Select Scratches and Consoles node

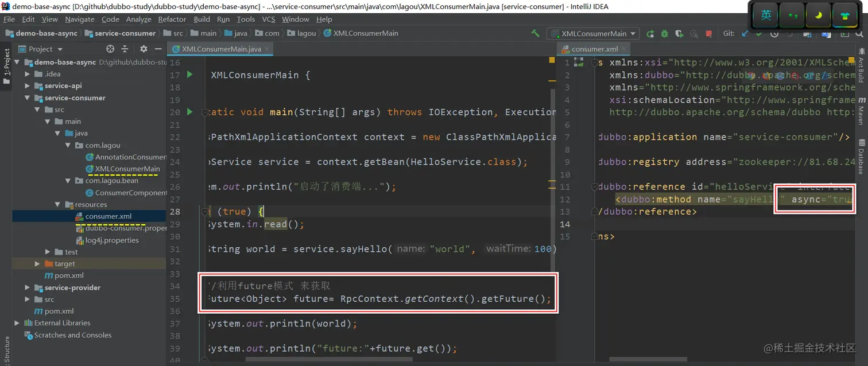click(x=68, y=335)
